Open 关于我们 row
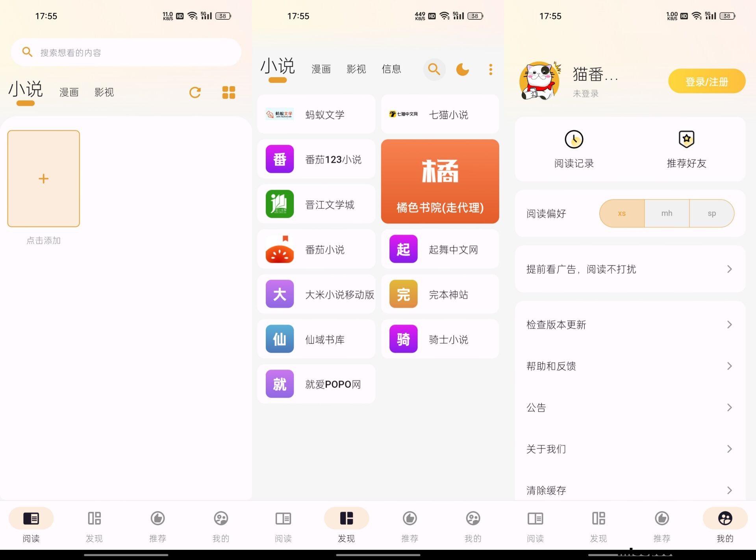Viewport: 756px width, 560px height. (x=630, y=449)
